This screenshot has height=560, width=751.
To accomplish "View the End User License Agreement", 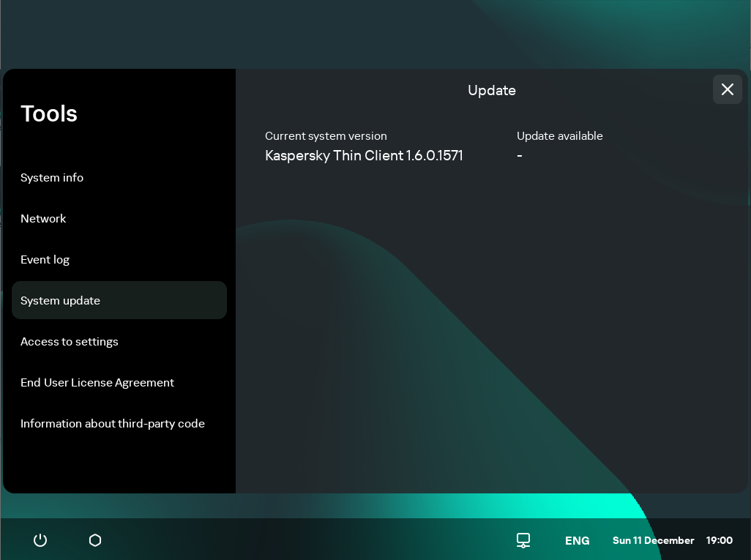I will (97, 382).
